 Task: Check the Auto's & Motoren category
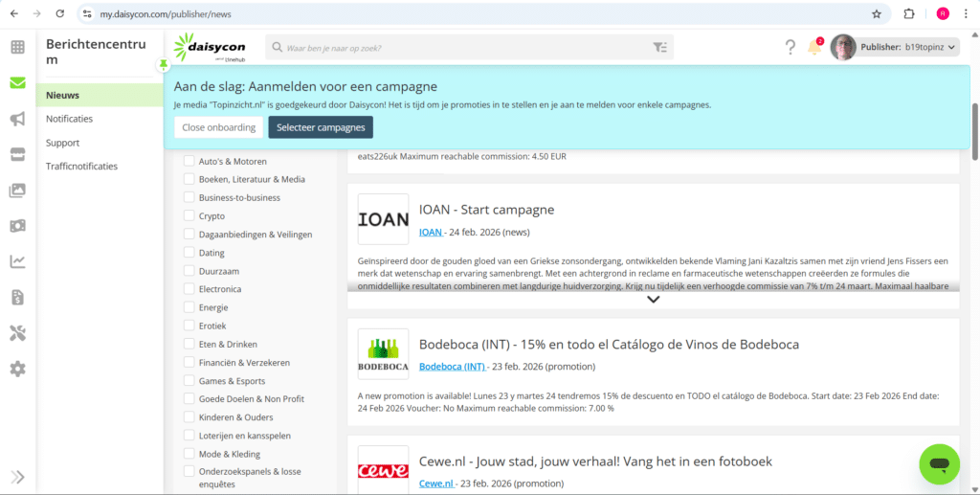(x=189, y=161)
